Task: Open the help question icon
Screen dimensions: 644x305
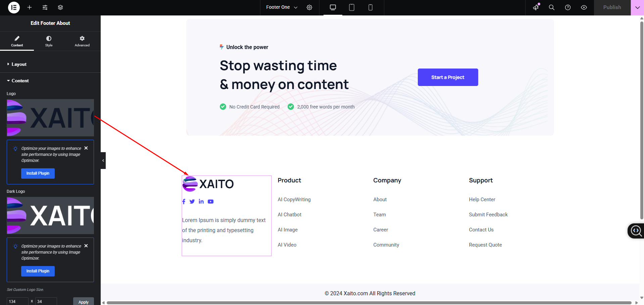Action: (567, 7)
